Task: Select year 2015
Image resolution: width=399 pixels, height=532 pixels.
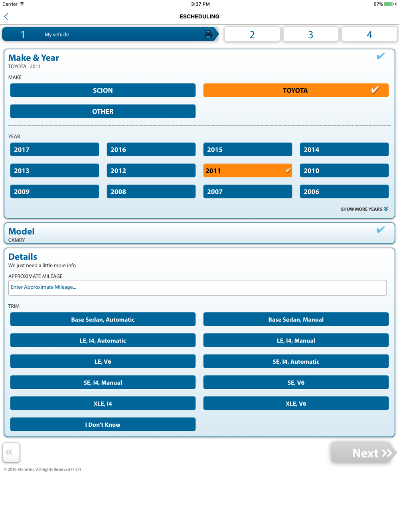Action: coord(248,150)
